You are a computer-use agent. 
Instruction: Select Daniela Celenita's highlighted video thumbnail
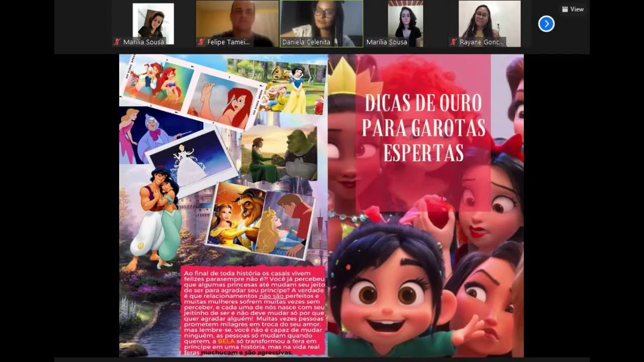point(321,24)
